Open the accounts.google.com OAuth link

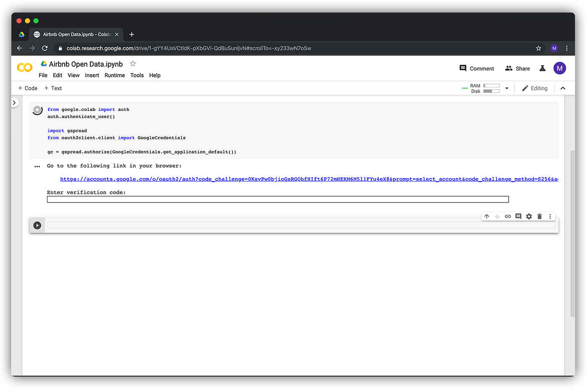click(x=309, y=179)
